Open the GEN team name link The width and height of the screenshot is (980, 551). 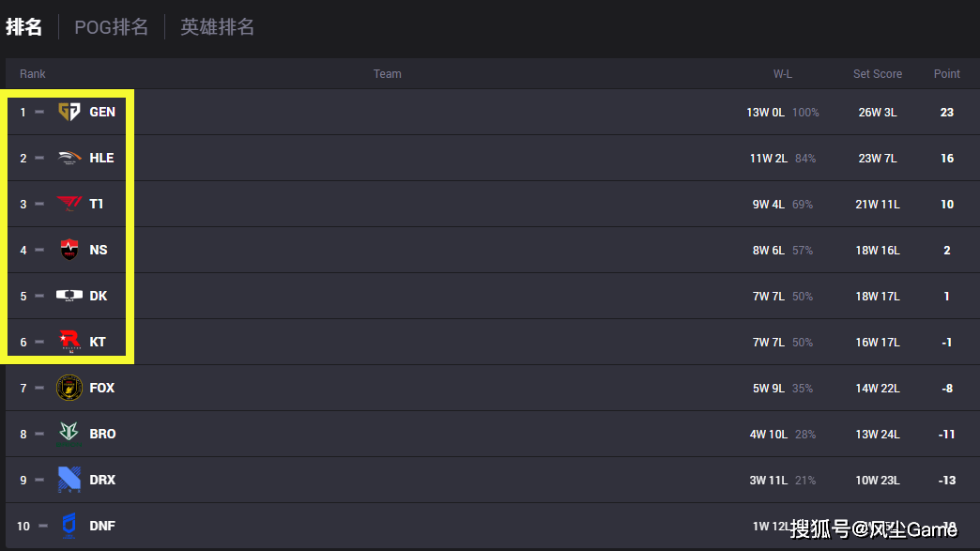[x=102, y=112]
